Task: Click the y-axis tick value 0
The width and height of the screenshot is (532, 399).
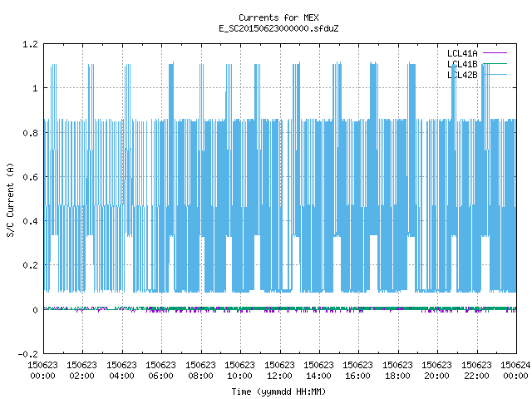Action: pyautogui.click(x=35, y=310)
